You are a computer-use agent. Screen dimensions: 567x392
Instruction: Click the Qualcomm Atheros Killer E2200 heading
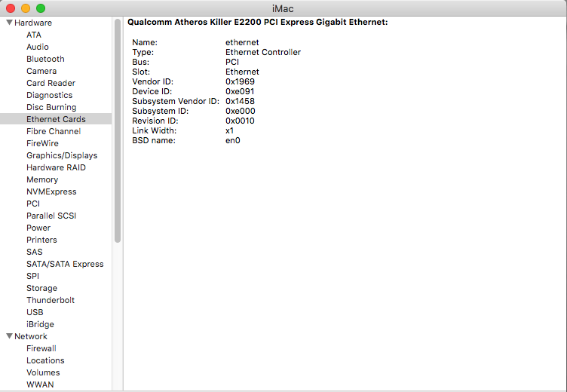(x=257, y=22)
